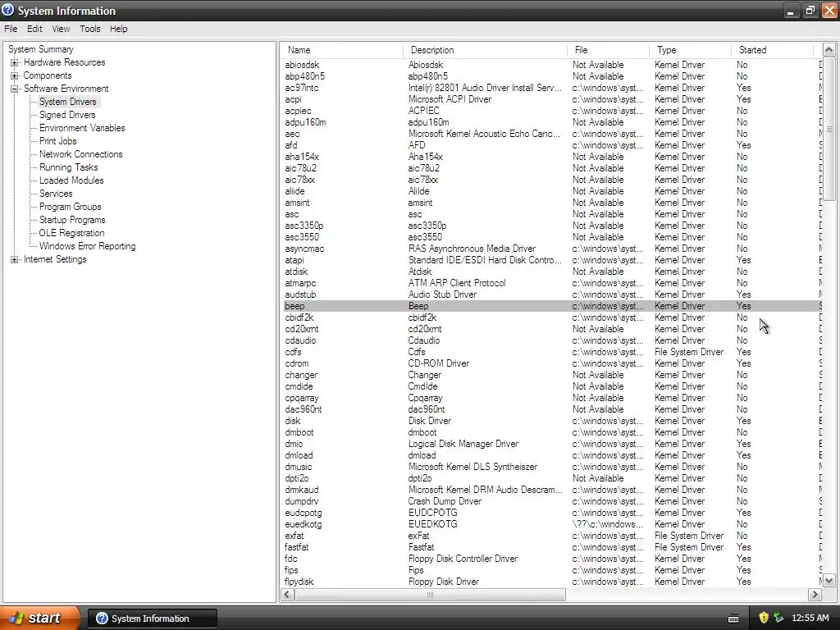The width and height of the screenshot is (840, 630).
Task: Click 'Logical Disk Manager Driver' description
Action: point(463,444)
